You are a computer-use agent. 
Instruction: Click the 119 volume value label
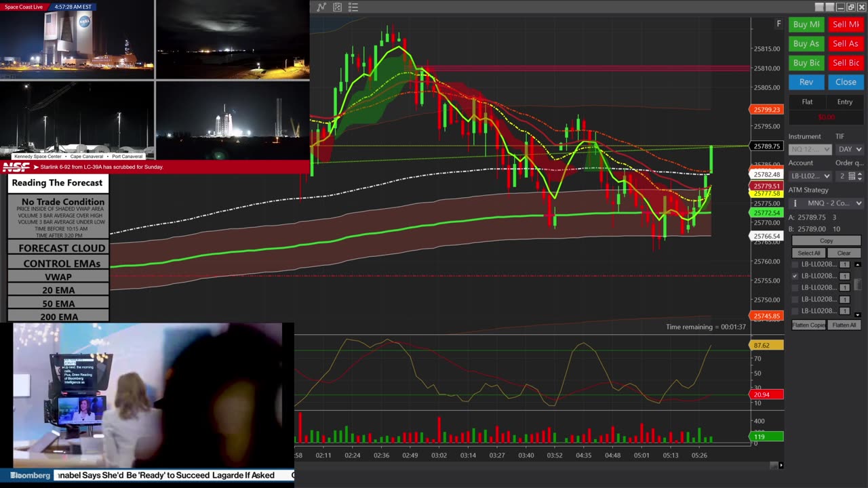[x=766, y=436]
